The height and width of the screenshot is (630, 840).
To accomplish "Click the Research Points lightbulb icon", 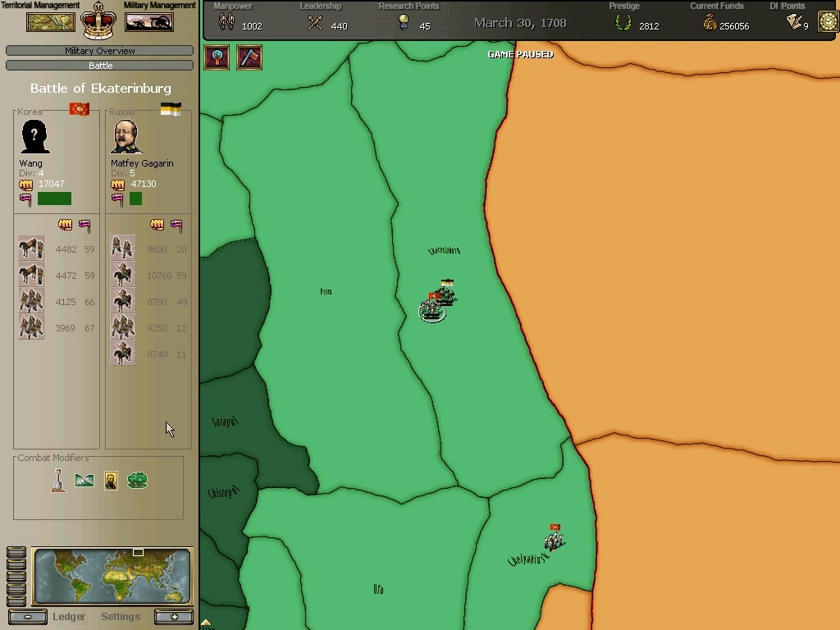I will click(404, 22).
